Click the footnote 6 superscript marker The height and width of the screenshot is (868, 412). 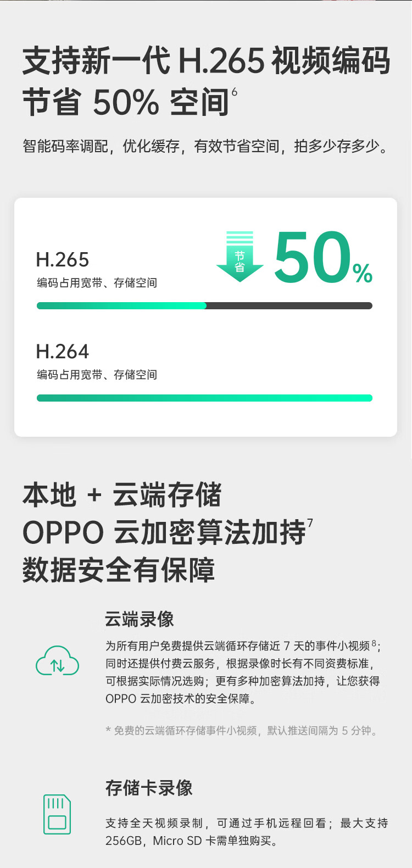[x=234, y=92]
